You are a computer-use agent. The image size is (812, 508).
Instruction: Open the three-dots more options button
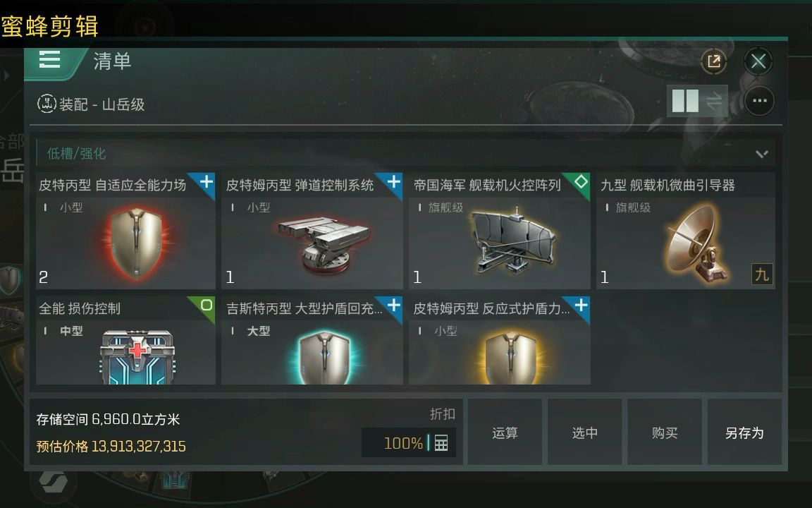(759, 101)
